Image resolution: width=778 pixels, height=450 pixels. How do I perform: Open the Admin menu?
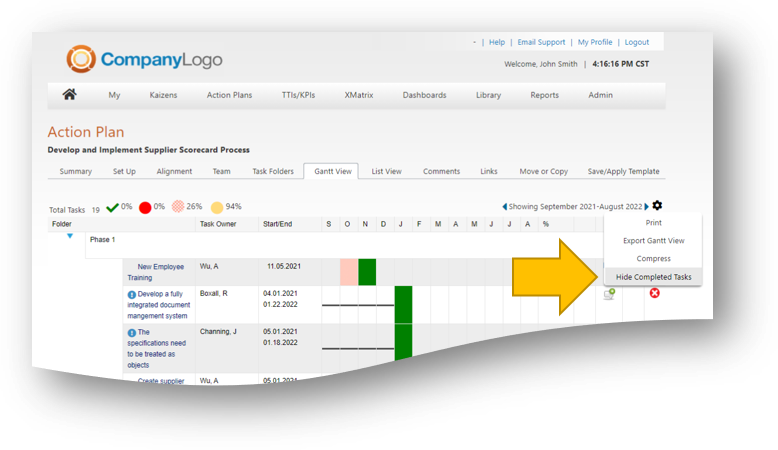(x=600, y=95)
